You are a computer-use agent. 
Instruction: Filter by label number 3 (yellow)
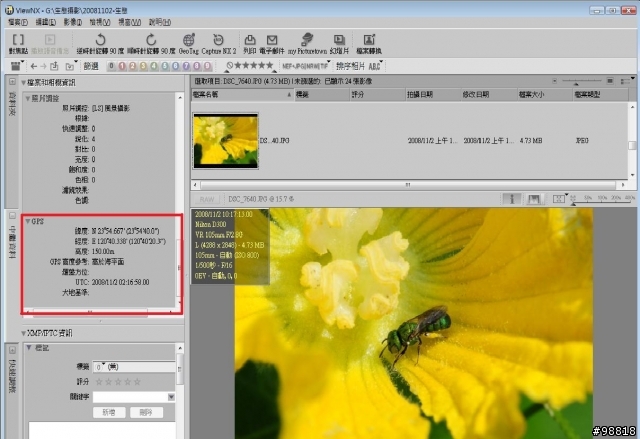tap(143, 66)
